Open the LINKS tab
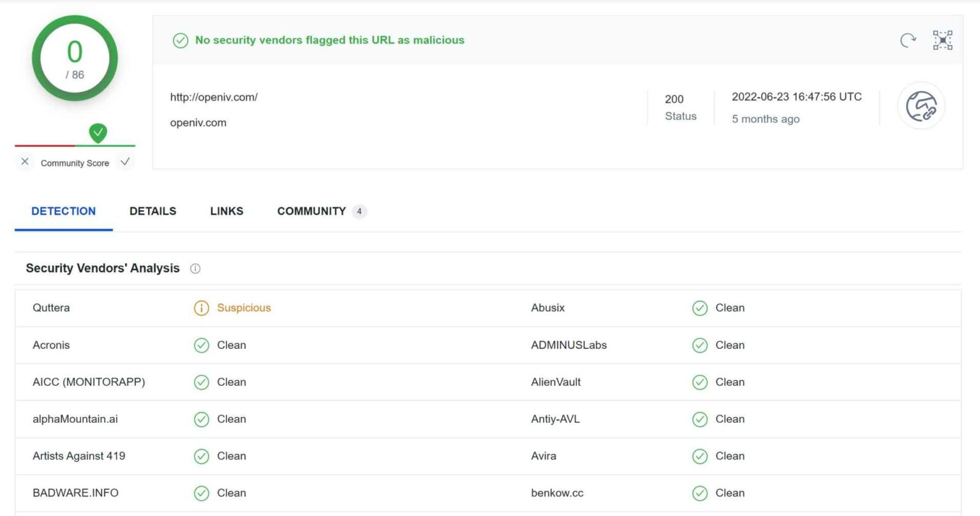This screenshot has width=980, height=516. 226,211
